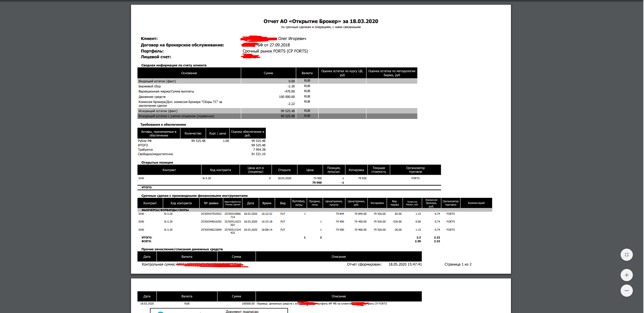The image size is (644, 313).
Task: Click header 'Оценка остатка по методологии биржи, руб'
Action: pos(392,73)
